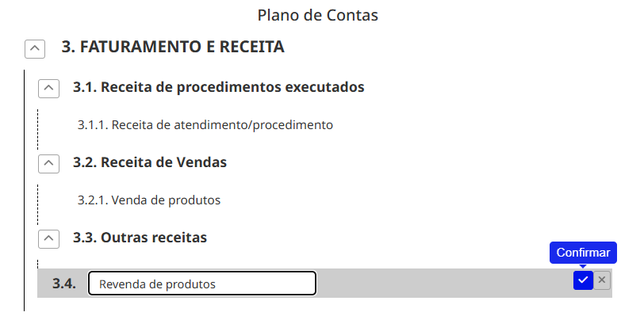Click the blue checkmark confirm icon
The width and height of the screenshot is (644, 316).
point(583,280)
